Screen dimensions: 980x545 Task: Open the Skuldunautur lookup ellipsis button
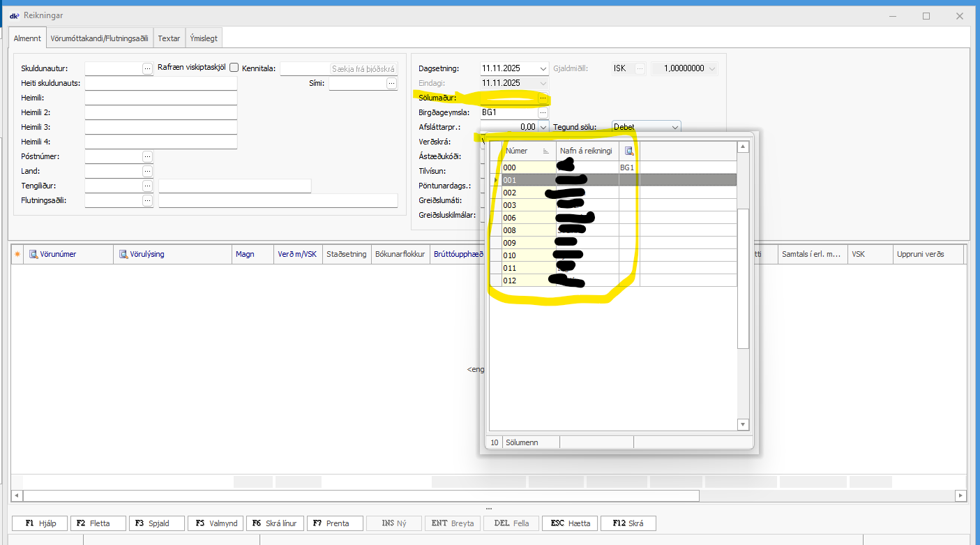[147, 68]
